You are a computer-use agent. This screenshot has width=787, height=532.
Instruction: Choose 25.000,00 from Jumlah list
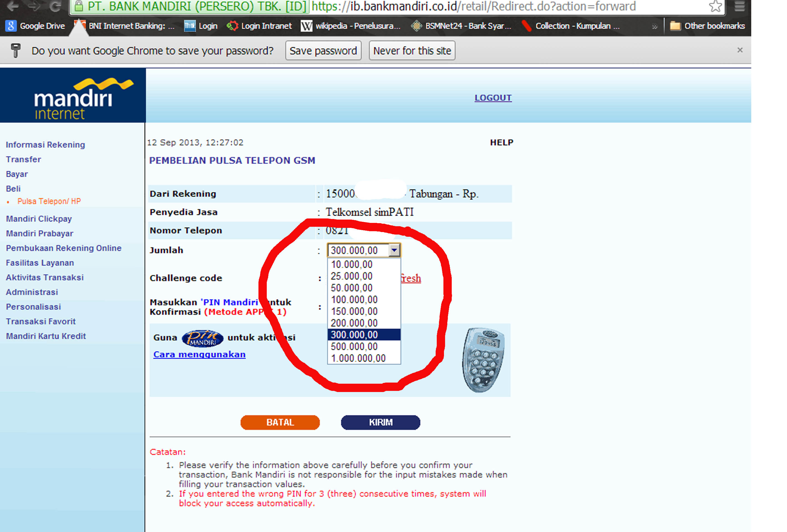tap(364, 276)
